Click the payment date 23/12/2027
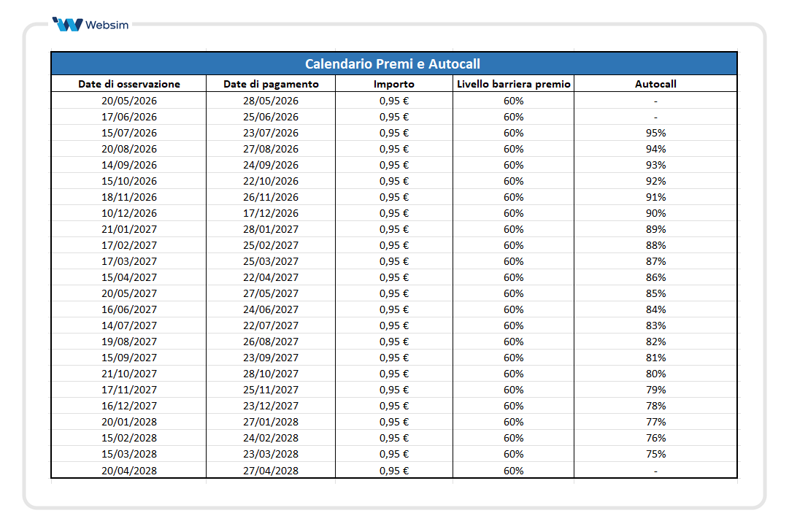The height and width of the screenshot is (532, 789). pyautogui.click(x=270, y=406)
